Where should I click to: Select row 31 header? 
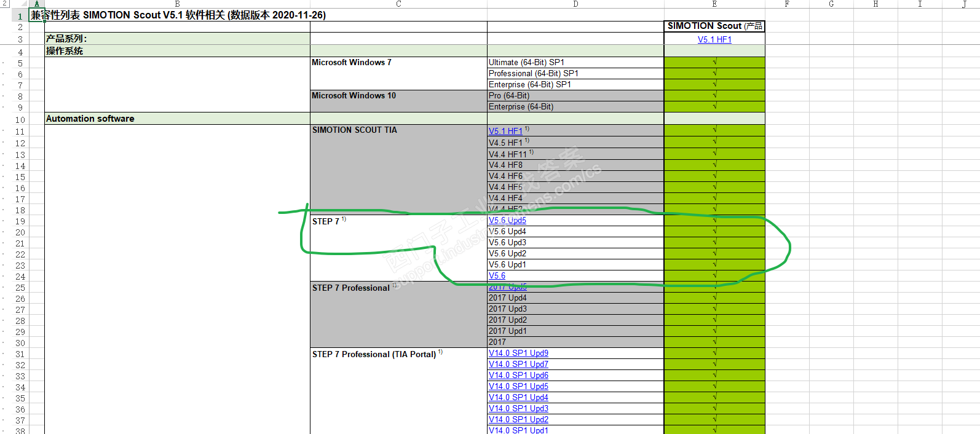[20, 354]
